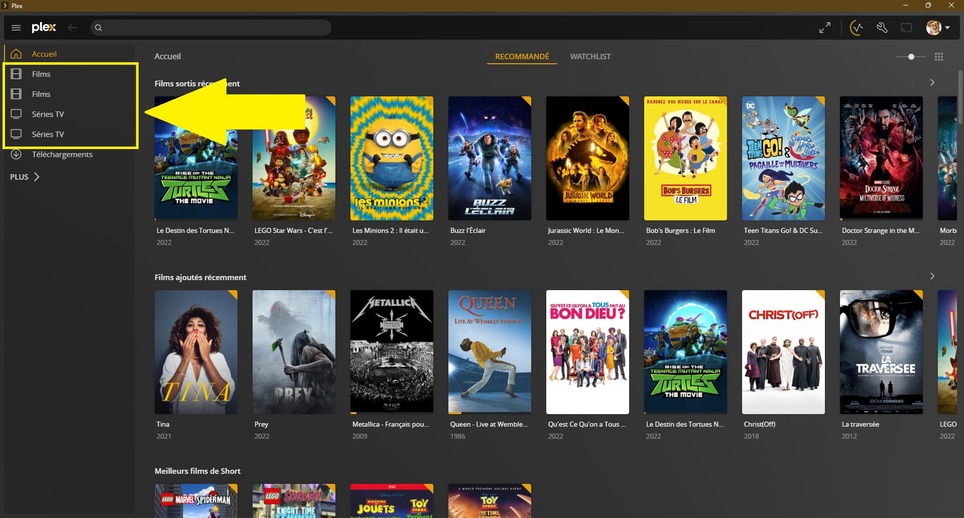Open Turtles poster in Films ajoutés récemment row

click(x=685, y=351)
